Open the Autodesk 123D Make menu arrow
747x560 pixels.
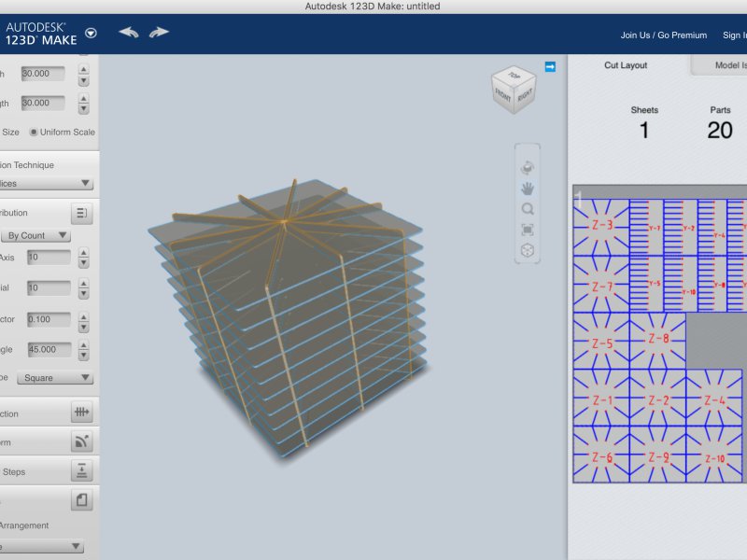91,33
